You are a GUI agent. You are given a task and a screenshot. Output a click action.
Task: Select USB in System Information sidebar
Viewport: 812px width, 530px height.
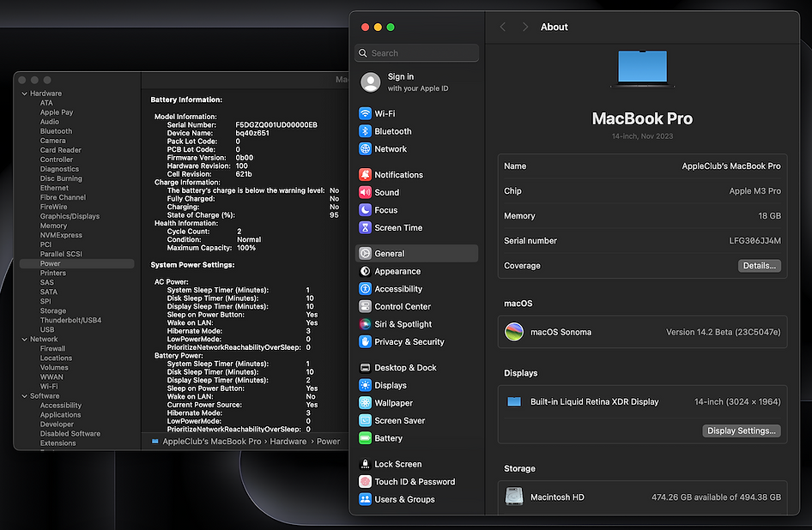pyautogui.click(x=46, y=329)
